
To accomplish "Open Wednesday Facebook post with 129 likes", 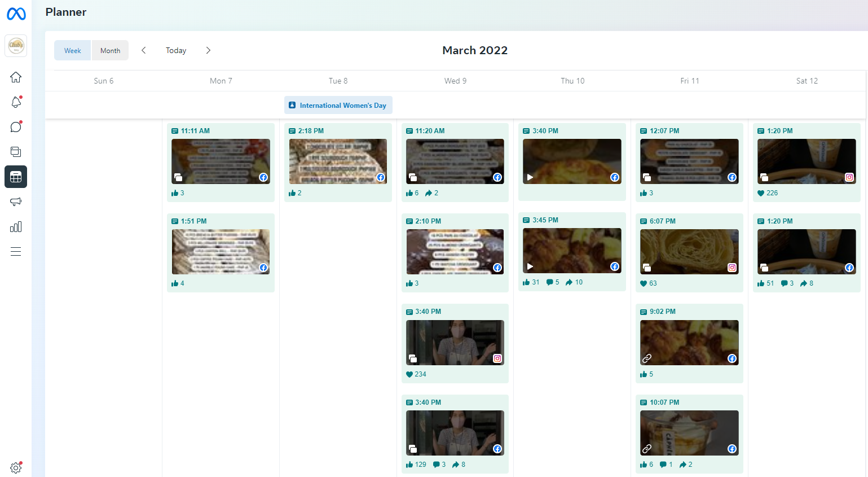I will click(455, 433).
